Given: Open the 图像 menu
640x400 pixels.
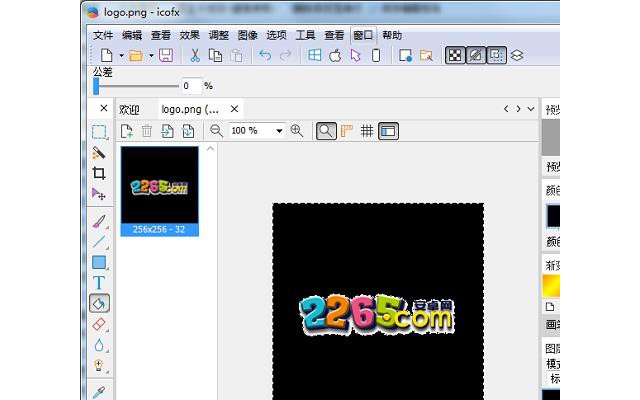Looking at the screenshot, I should point(248,36).
